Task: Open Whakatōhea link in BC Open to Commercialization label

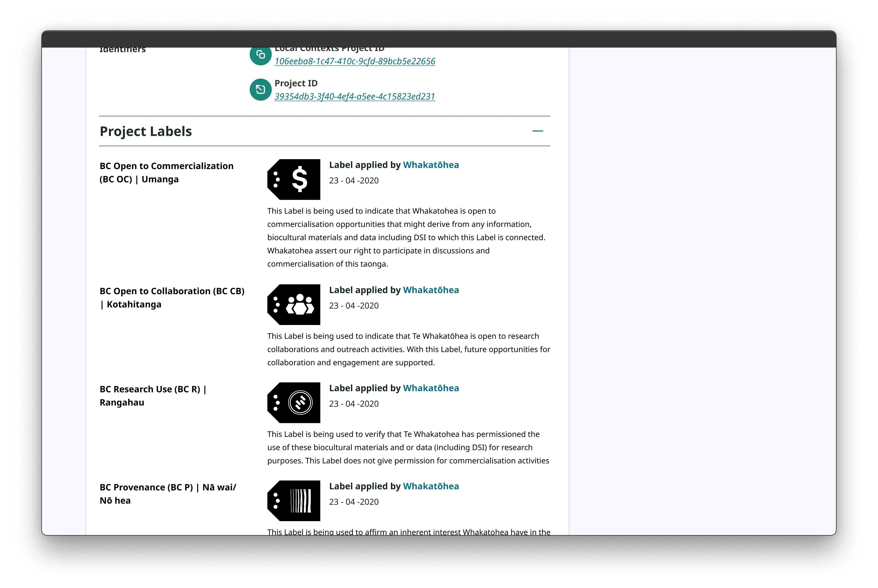Action: click(x=431, y=165)
